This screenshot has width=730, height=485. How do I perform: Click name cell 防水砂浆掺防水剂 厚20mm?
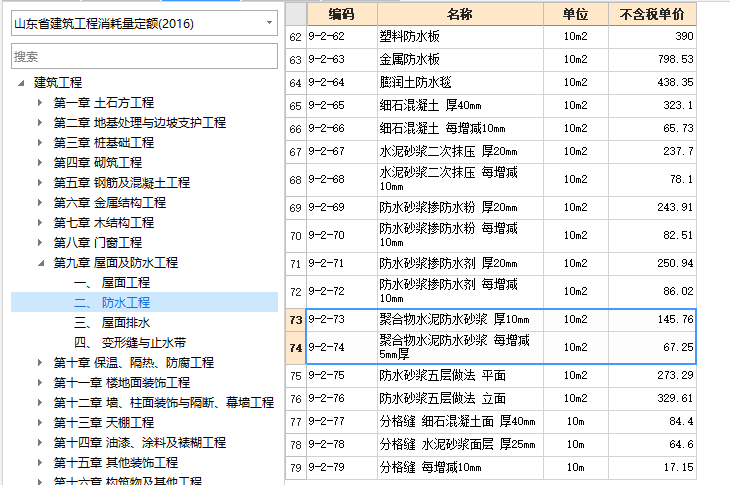[460, 263]
